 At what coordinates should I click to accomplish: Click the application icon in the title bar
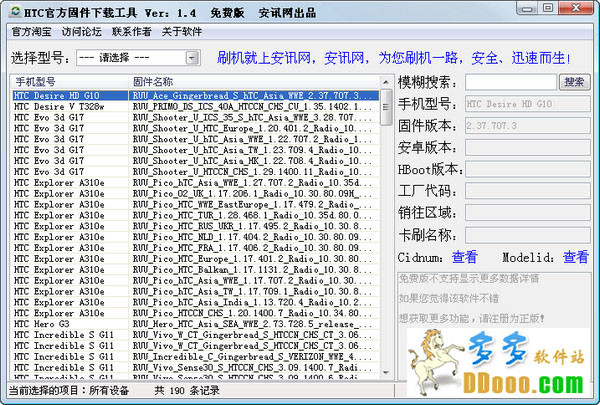pyautogui.click(x=16, y=12)
